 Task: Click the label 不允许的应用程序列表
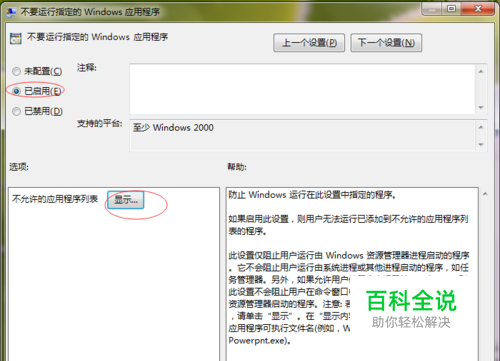pos(55,199)
